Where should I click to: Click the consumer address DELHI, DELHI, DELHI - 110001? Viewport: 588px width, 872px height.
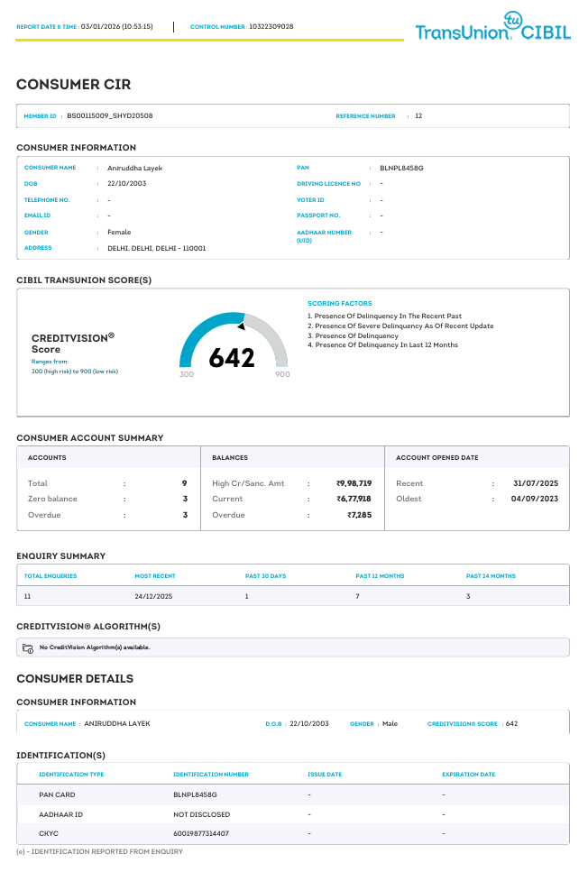pyautogui.click(x=156, y=248)
